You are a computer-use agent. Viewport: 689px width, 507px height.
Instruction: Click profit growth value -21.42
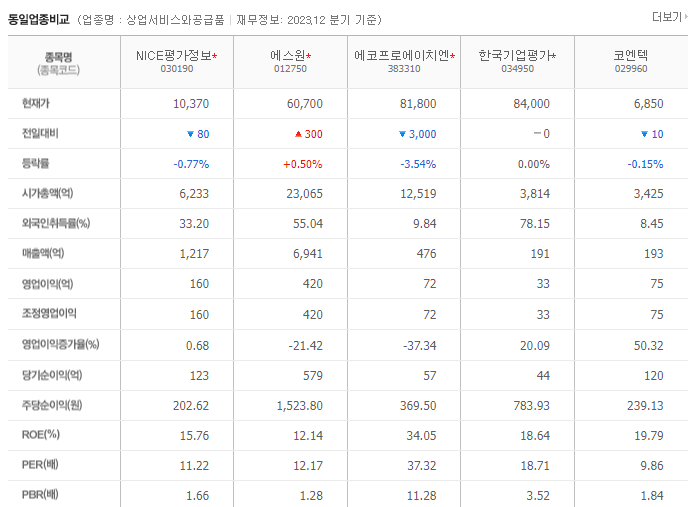[305, 346]
